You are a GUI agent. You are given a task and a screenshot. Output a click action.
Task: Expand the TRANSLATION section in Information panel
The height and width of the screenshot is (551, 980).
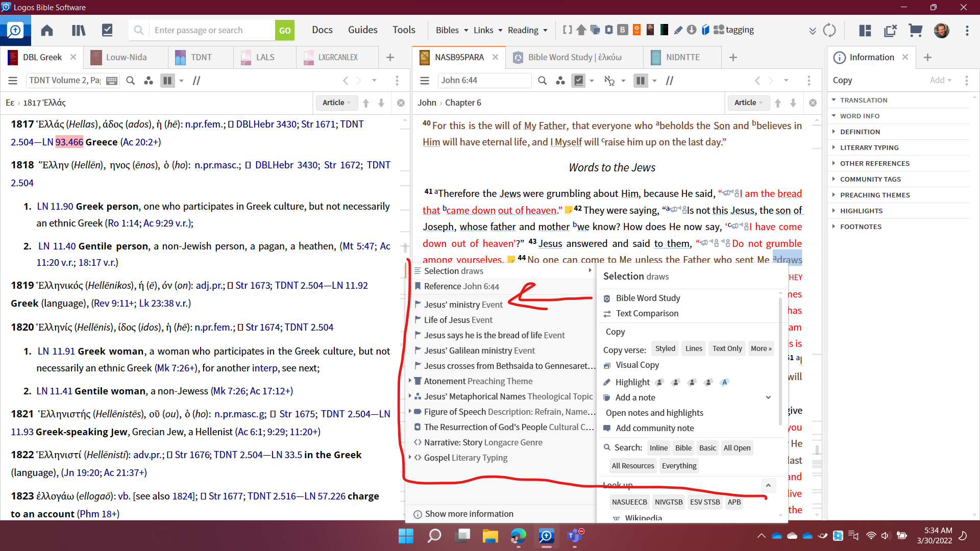(x=834, y=100)
